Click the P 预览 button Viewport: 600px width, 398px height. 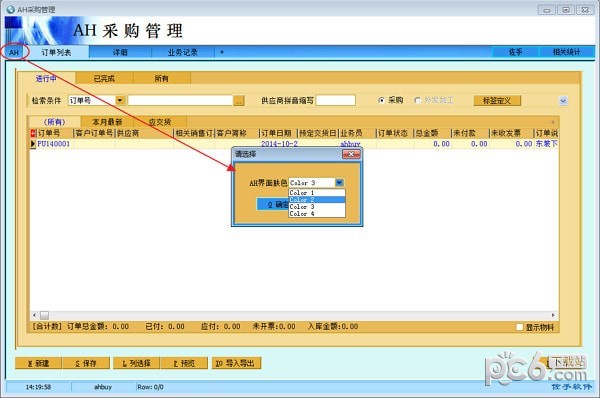coord(184,363)
